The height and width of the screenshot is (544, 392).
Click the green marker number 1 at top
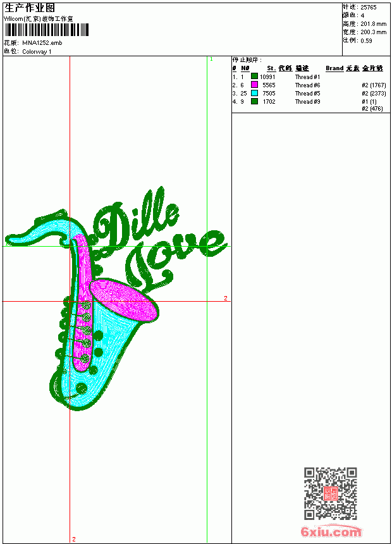coord(211,59)
